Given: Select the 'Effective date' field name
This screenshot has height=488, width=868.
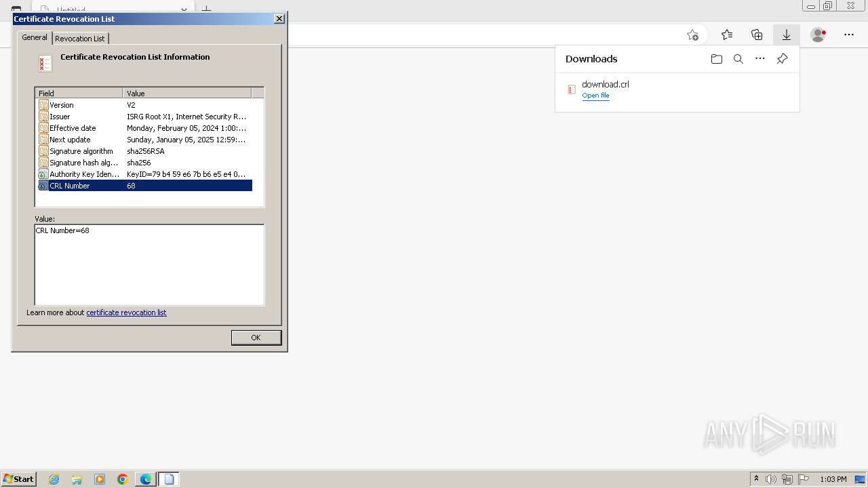Looking at the screenshot, I should click(x=73, y=128).
